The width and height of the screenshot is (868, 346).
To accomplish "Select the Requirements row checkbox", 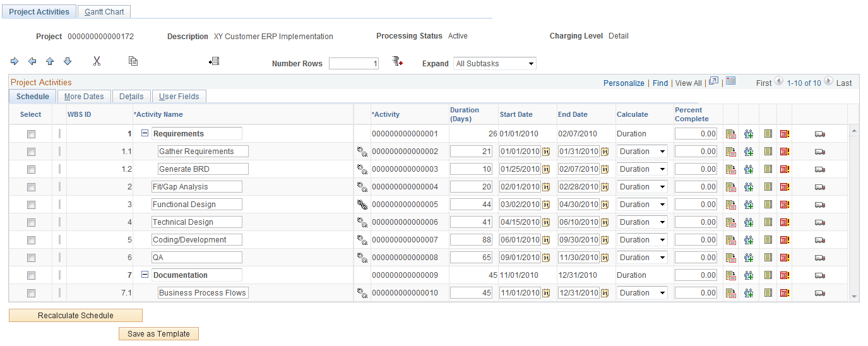I will pyautogui.click(x=31, y=134).
